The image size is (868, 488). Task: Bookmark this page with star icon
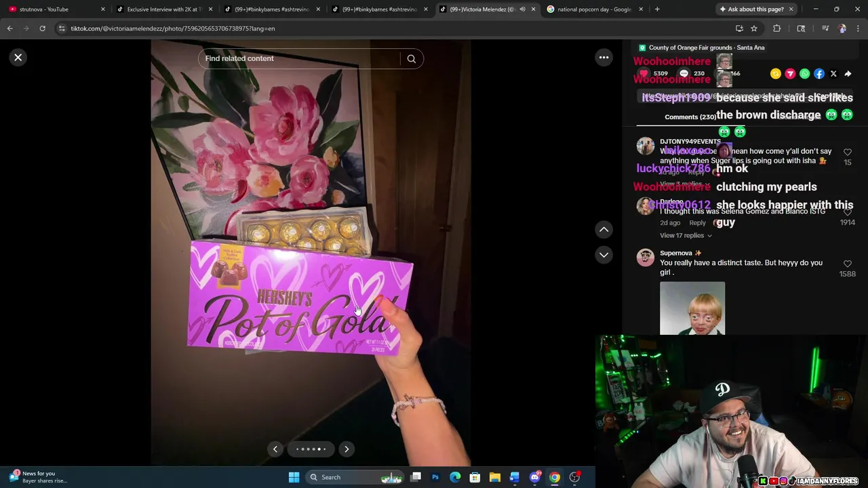754,28
